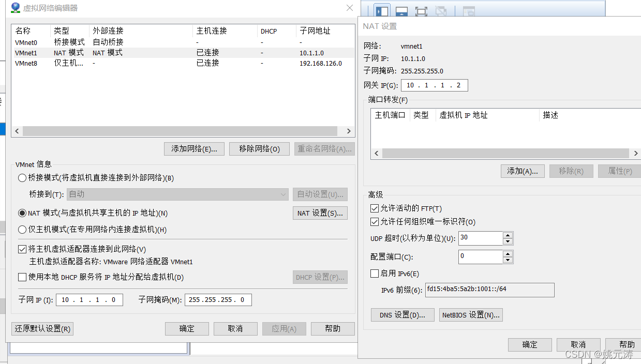Toggle the thumbnail bar view icon
Image resolution: width=641 pixels, height=364 pixels.
[401, 11]
